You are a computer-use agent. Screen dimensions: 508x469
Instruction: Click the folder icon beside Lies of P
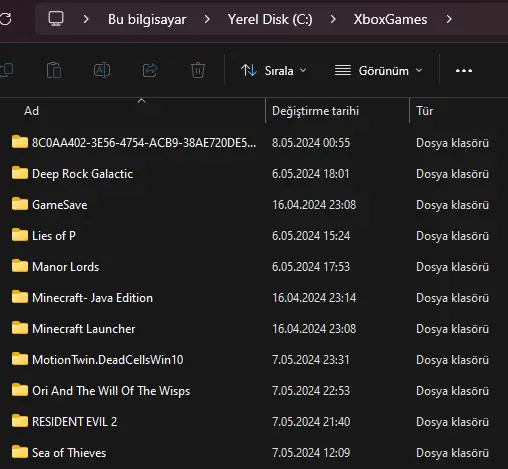point(20,235)
